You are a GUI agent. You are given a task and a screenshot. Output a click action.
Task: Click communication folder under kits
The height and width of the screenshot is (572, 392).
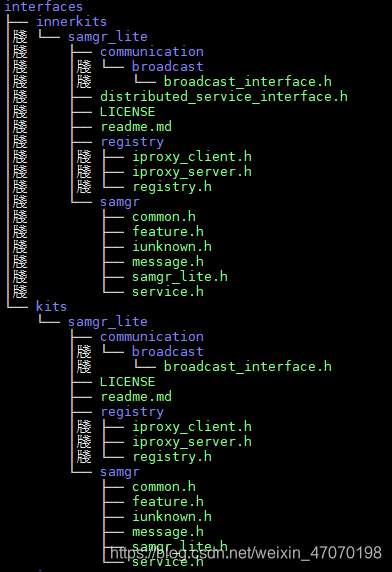coord(152,337)
